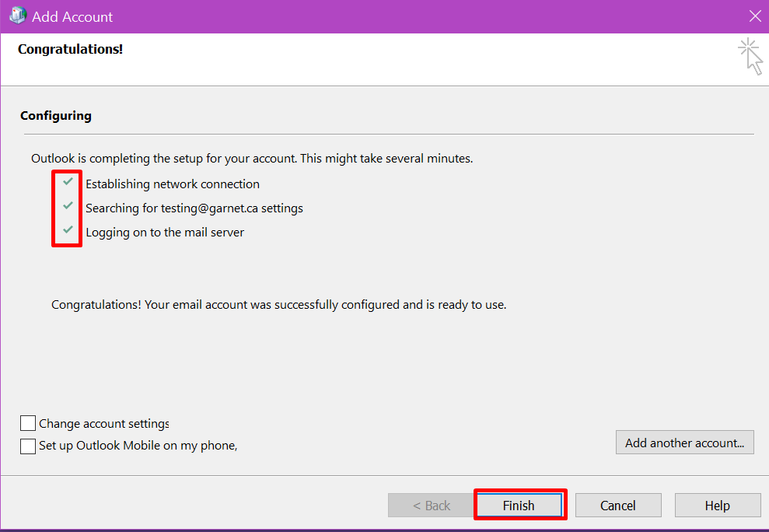Image resolution: width=769 pixels, height=532 pixels.
Task: Click the Outlook icon in the title bar
Action: [17, 16]
